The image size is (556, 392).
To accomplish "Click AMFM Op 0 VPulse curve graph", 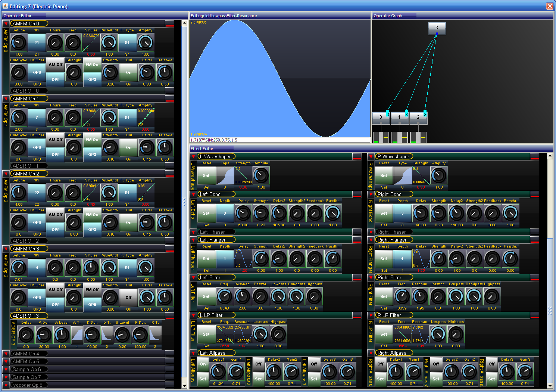I will point(91,43).
